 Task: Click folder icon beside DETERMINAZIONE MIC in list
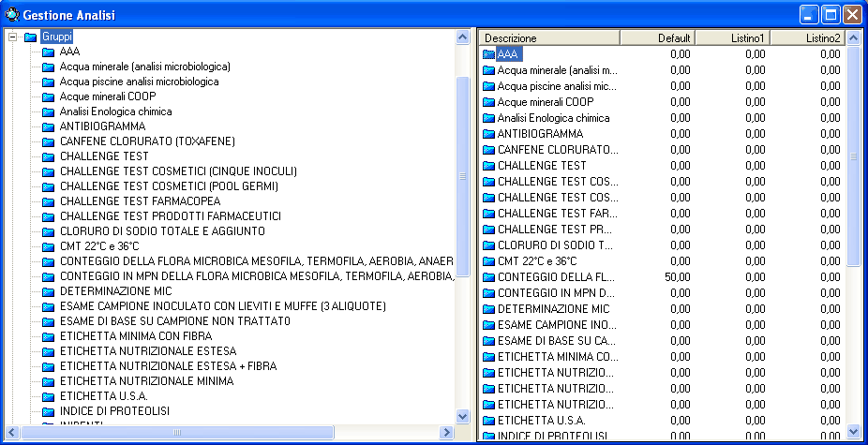pos(487,308)
